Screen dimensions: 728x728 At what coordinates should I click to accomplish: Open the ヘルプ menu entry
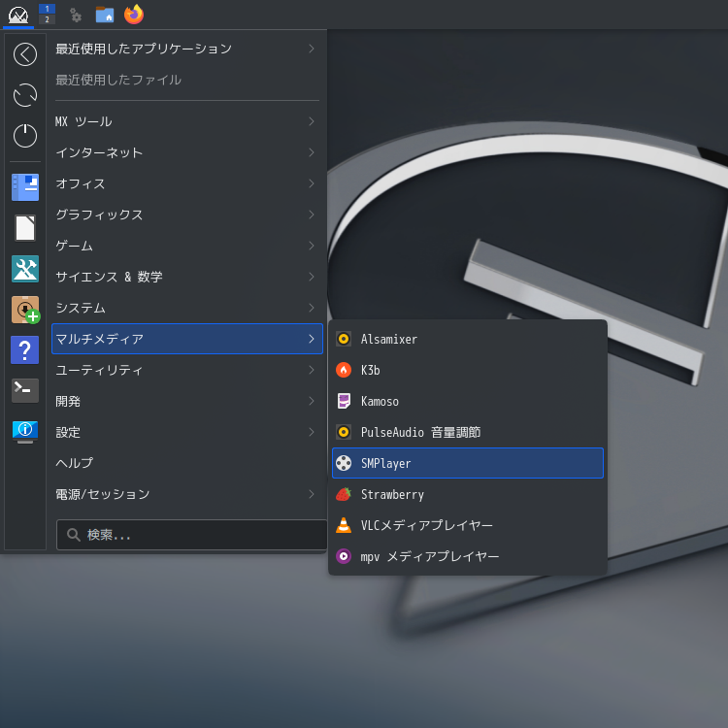[x=187, y=463]
